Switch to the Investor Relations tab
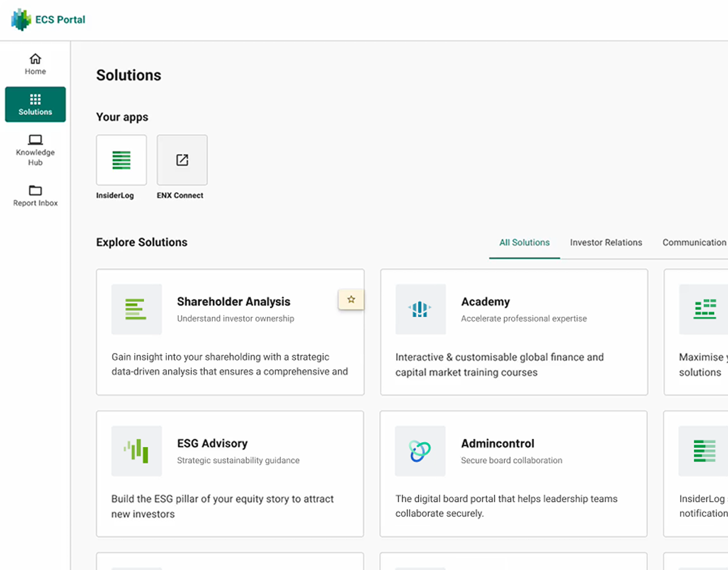This screenshot has height=570, width=728. [605, 243]
